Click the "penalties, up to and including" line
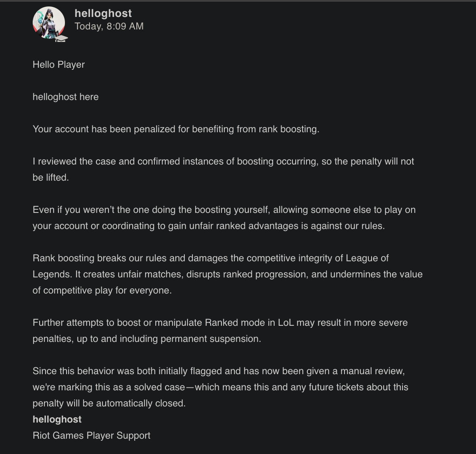 (x=147, y=339)
